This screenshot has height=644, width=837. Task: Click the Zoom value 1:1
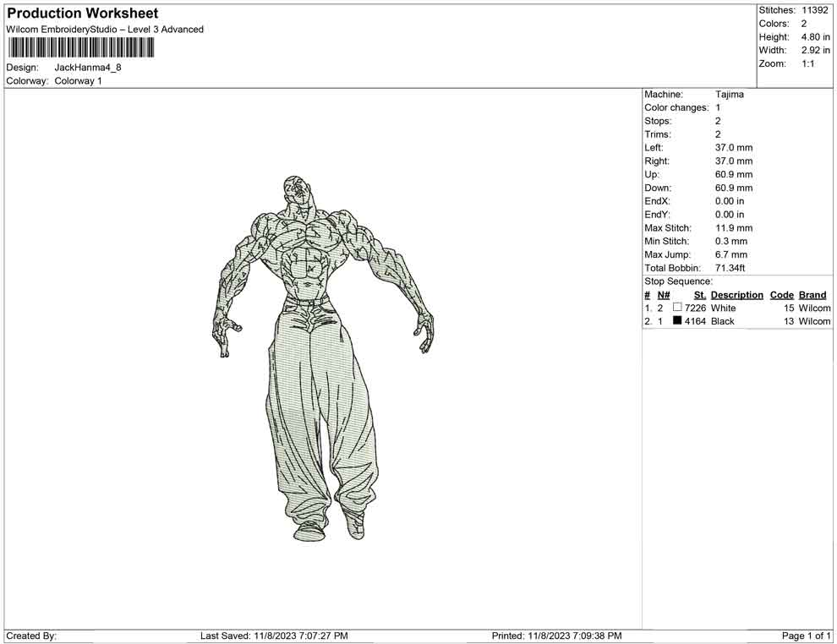[807, 63]
